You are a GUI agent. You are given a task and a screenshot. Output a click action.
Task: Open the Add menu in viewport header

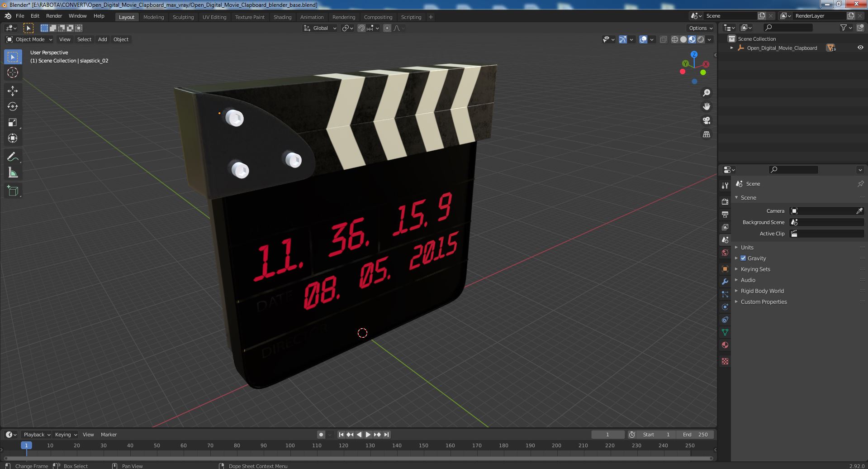tap(103, 39)
